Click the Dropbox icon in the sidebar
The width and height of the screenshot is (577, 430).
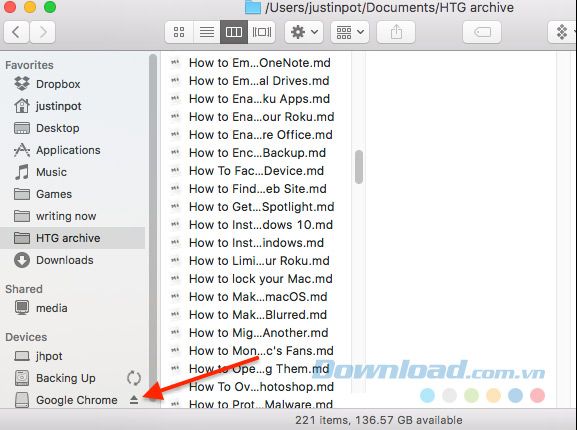pos(22,84)
